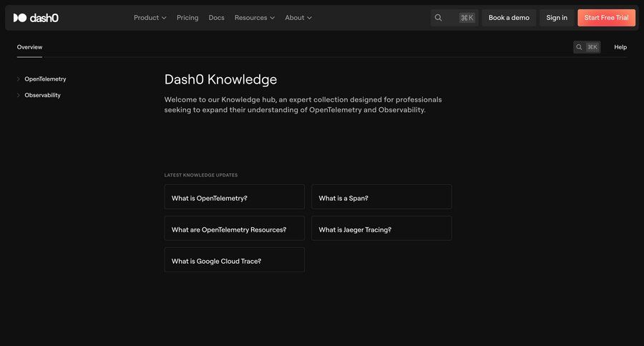Image resolution: width=644 pixels, height=346 pixels.
Task: Go to the Pricing page
Action: point(187,18)
